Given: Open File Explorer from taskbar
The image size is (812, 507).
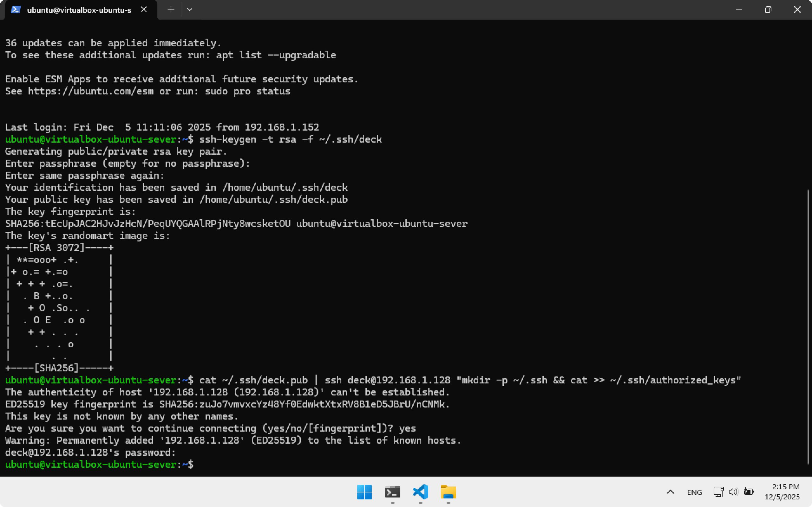Looking at the screenshot, I should pyautogui.click(x=448, y=492).
